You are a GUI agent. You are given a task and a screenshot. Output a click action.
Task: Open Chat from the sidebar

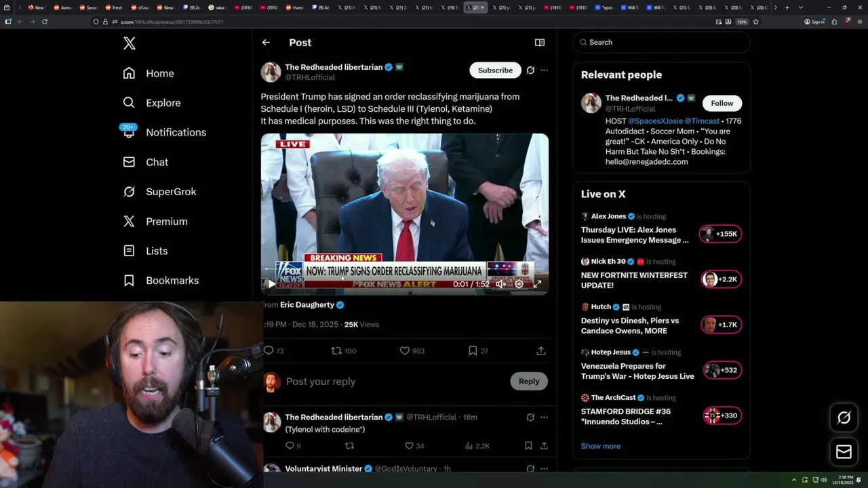pyautogui.click(x=146, y=162)
